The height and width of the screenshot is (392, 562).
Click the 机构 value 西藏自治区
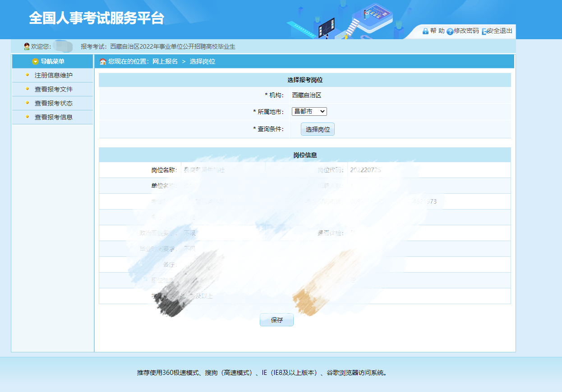coord(306,95)
